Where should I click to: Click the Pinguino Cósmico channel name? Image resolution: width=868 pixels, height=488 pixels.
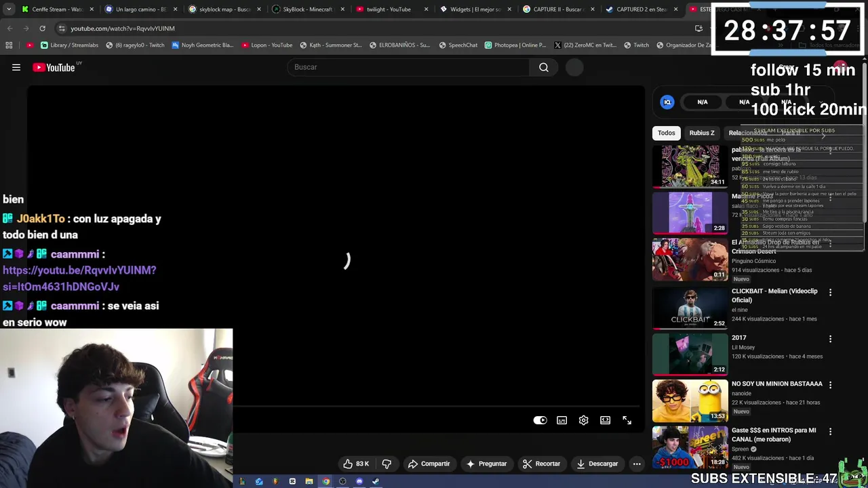[x=753, y=261]
